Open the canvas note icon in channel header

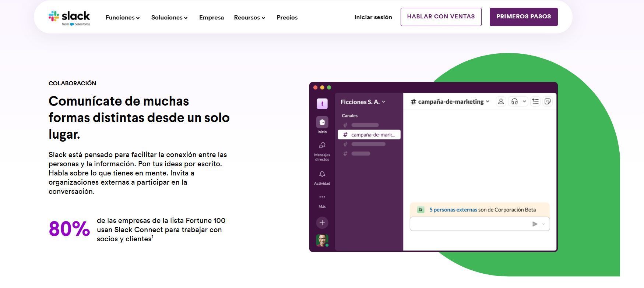[548, 102]
